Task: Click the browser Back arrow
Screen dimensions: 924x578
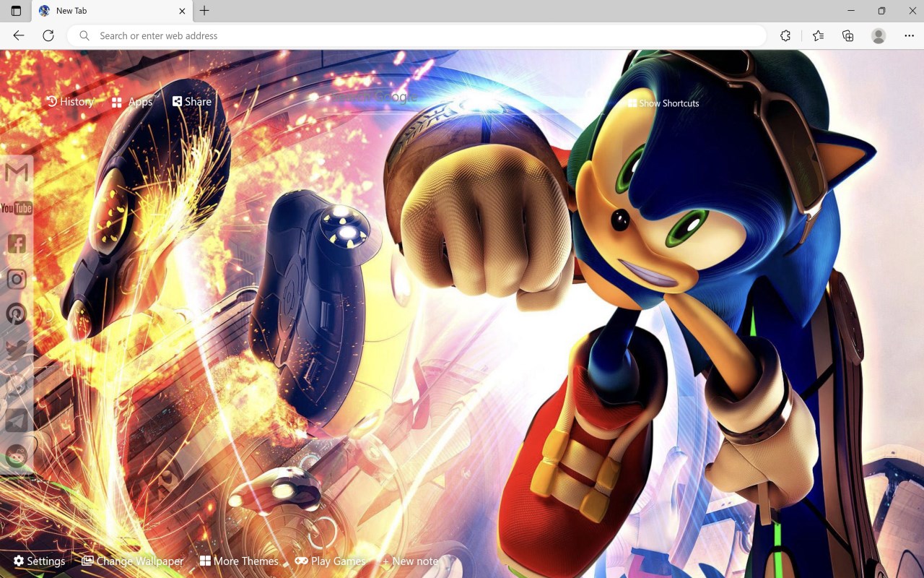Action: (x=19, y=35)
